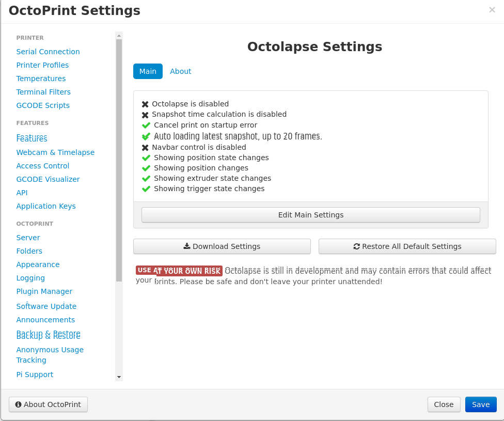This screenshot has height=421, width=504.
Task: Go to Webcam & Timelapse settings
Action: click(x=55, y=152)
